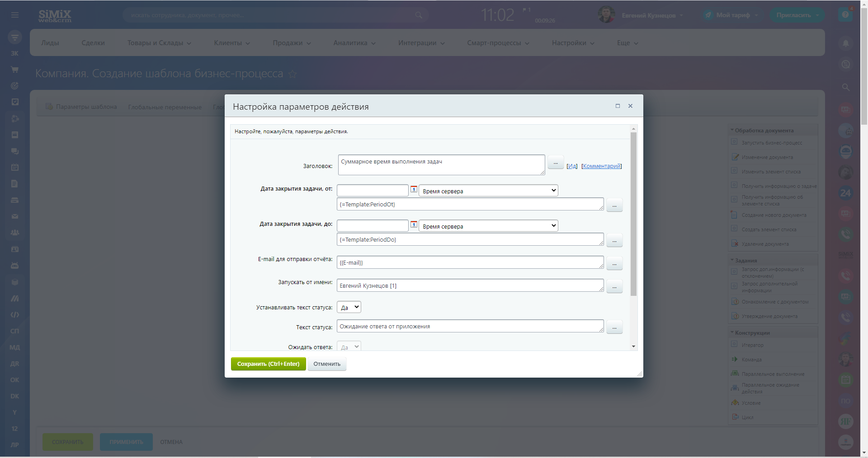Image resolution: width=868 pixels, height=458 pixels.
Task: Click the Ид link near title
Action: (572, 166)
